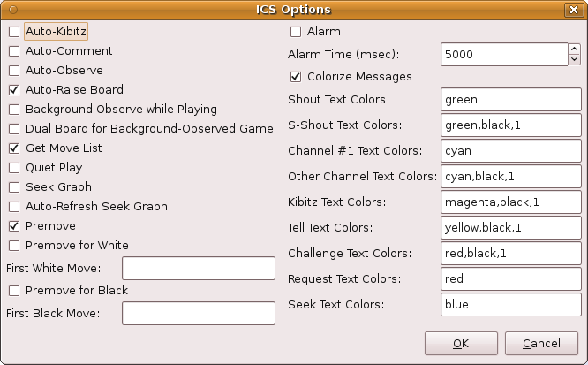Toggle Dual Board for Background-Observed Game
Screen dimensions: 588x365
[14, 129]
